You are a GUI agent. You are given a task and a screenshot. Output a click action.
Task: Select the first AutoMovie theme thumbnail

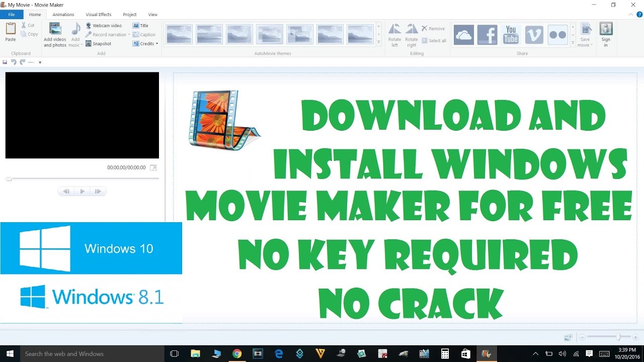179,34
